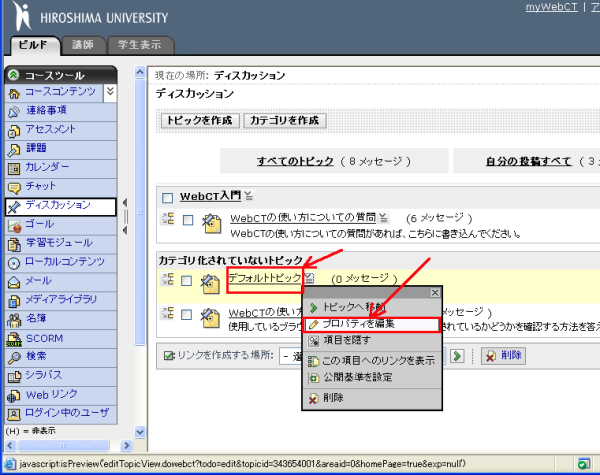
Task: Click topic icon of デフォルトトピック row
Action: 210,284
